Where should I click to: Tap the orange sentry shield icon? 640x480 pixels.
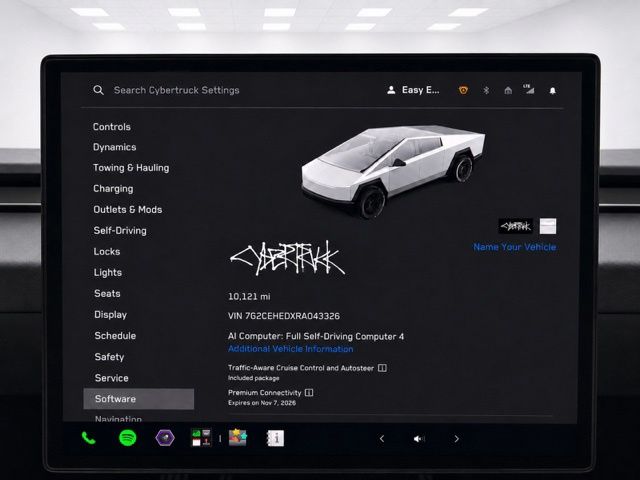coord(463,90)
